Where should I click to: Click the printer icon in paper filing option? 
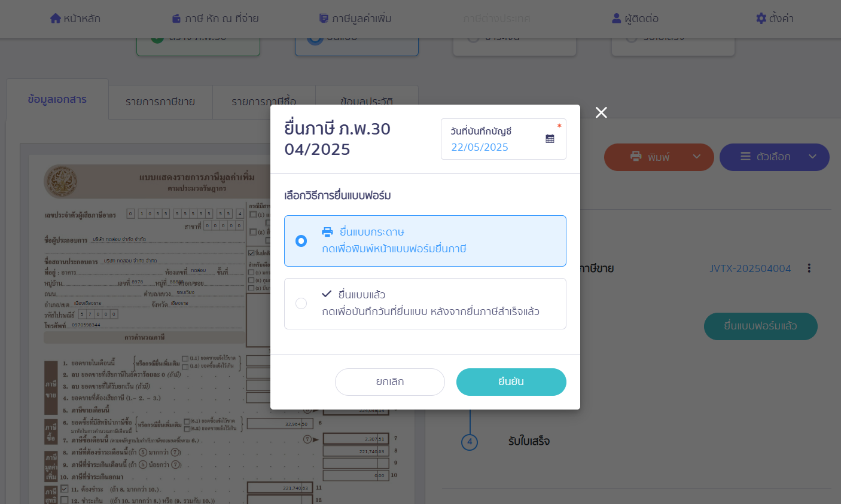pos(327,232)
